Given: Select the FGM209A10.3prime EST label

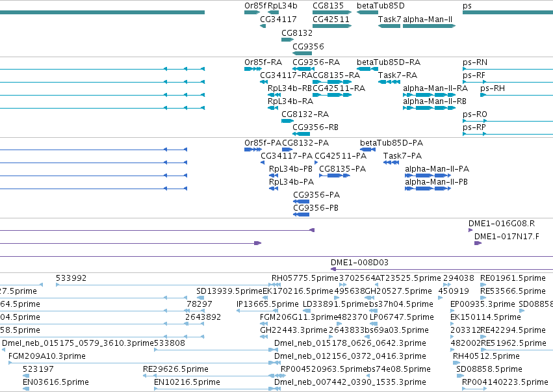Looking at the screenshot, I should pos(47,356).
